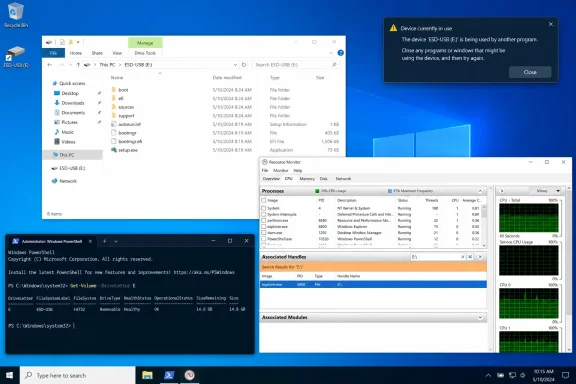Click the handle search refresh icon in Resource Monitor

point(470,257)
